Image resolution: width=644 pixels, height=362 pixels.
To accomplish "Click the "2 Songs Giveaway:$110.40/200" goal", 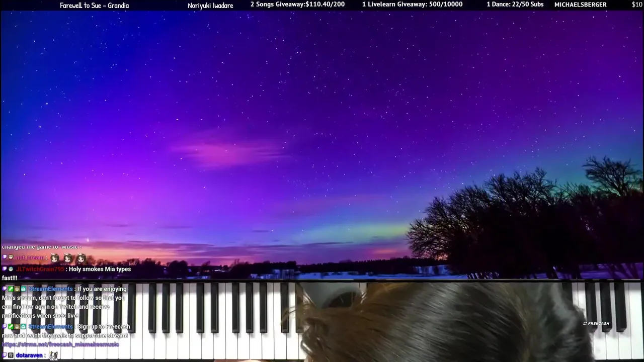I will (x=297, y=5).
